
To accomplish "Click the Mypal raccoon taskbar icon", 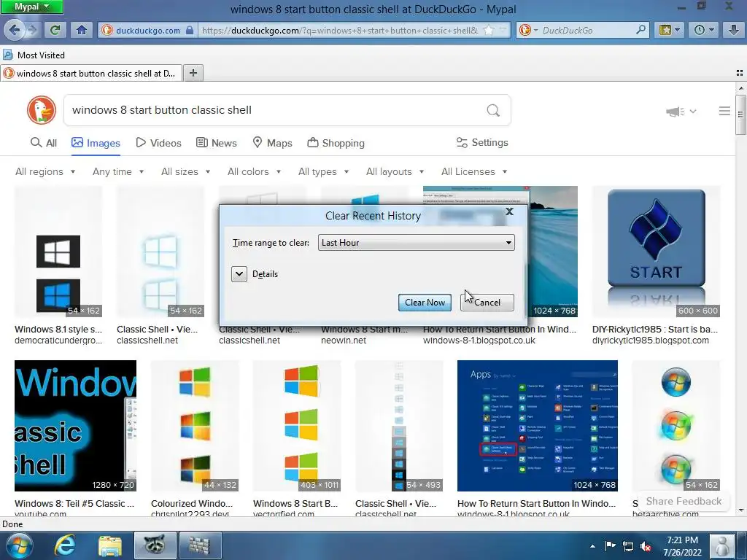I will coord(155,545).
